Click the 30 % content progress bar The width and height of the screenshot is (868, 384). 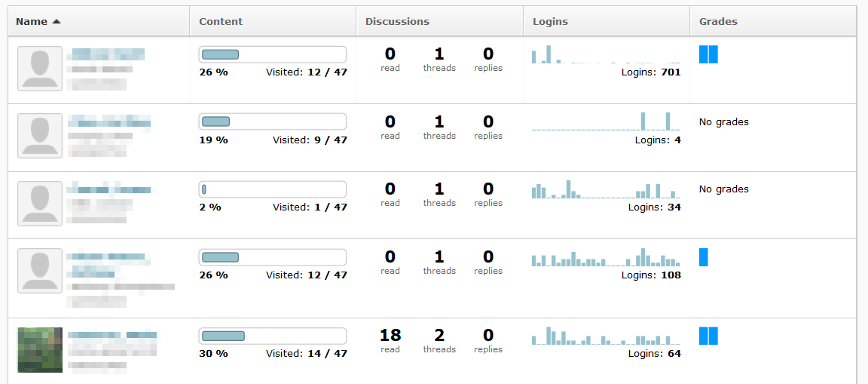[272, 336]
